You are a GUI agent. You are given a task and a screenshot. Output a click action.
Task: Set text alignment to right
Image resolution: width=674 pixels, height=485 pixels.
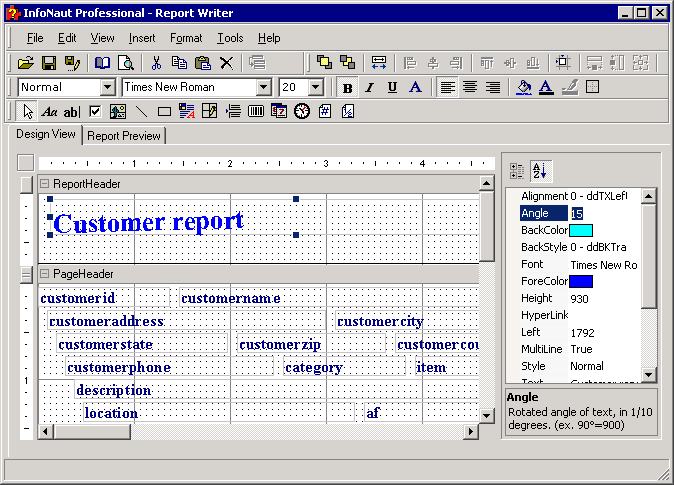tap(493, 88)
